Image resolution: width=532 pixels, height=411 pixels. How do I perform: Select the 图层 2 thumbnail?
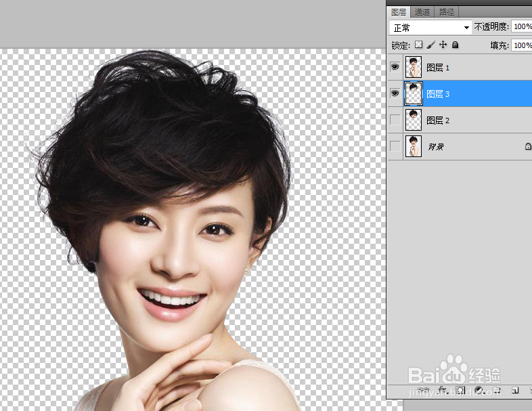point(414,120)
